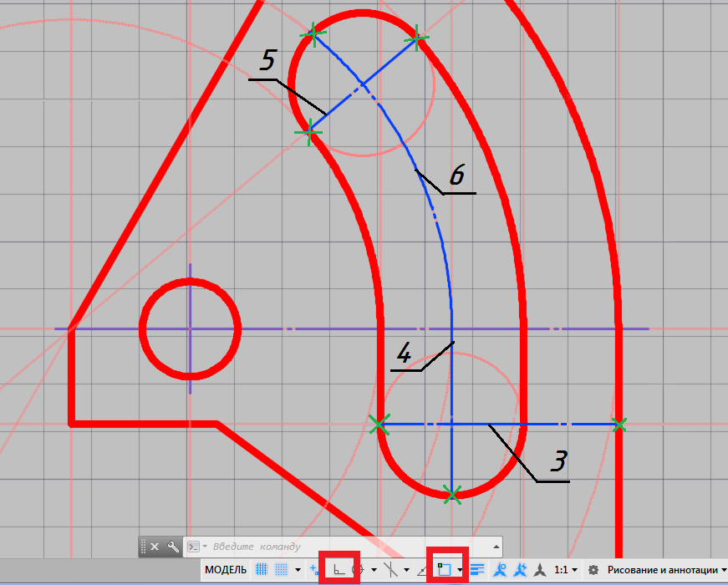Image resolution: width=728 pixels, height=585 pixels.
Task: Click the gray annotation icon left of 1:1
Action: 541,570
